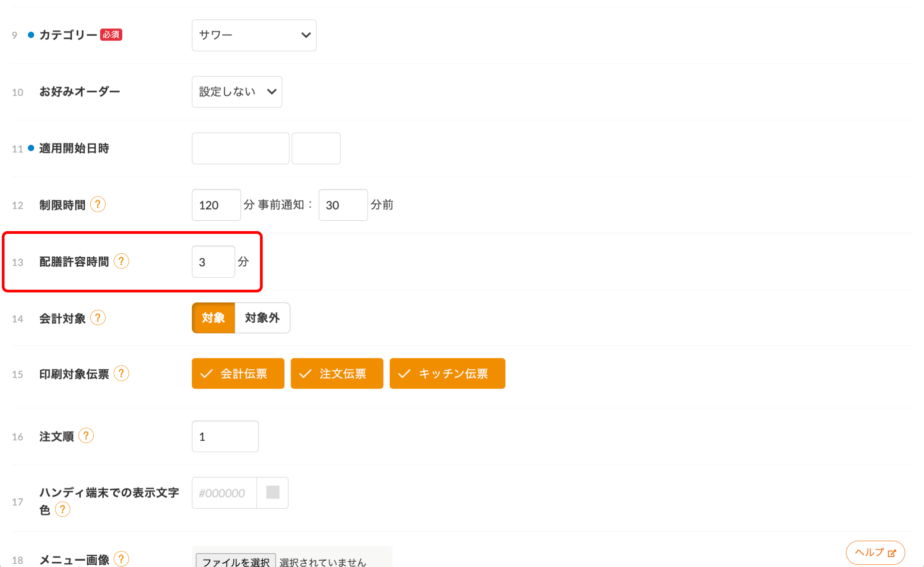
Task: Click the 適用開始日時 date input field
Action: click(240, 148)
